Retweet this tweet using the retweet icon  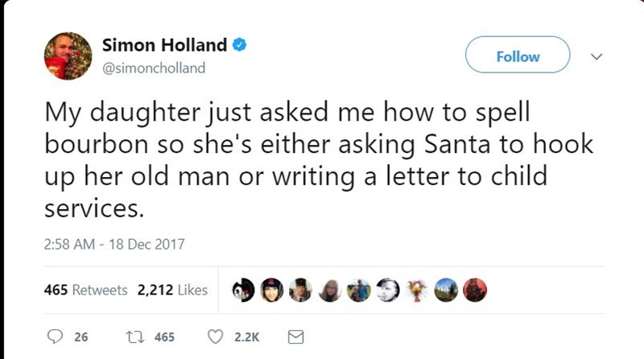[x=136, y=337]
